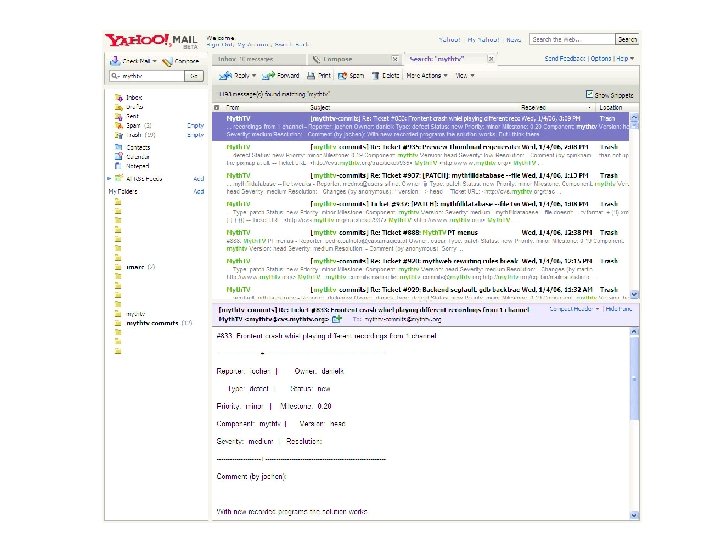Viewport: 720px width, 540px height.
Task: Sort by the Subject column header
Action: pos(320,107)
